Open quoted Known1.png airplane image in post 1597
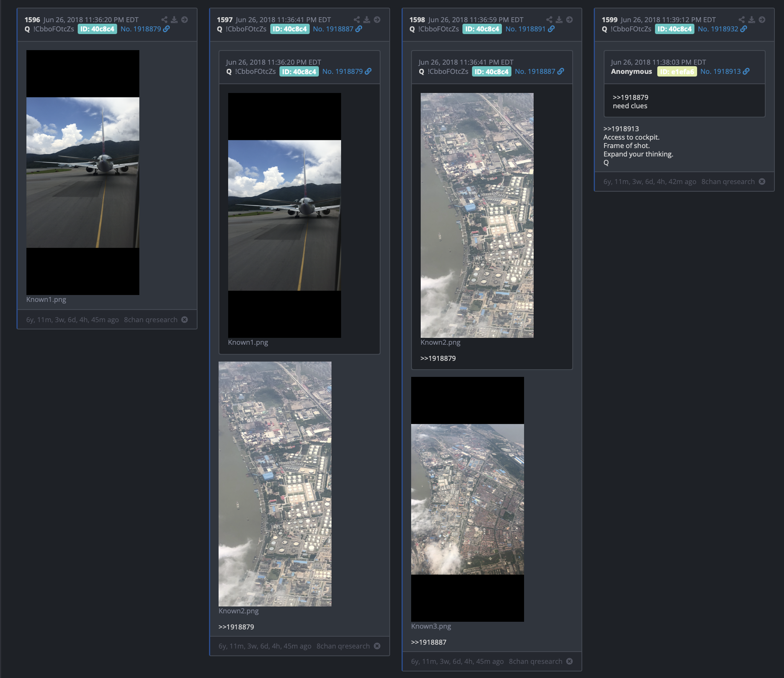784x678 pixels. pyautogui.click(x=284, y=215)
